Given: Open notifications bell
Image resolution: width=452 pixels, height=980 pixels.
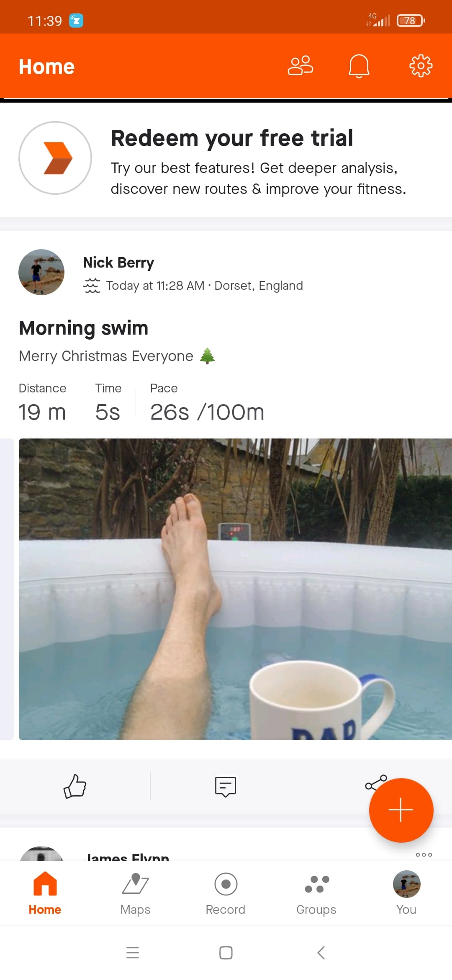Looking at the screenshot, I should pyautogui.click(x=359, y=66).
